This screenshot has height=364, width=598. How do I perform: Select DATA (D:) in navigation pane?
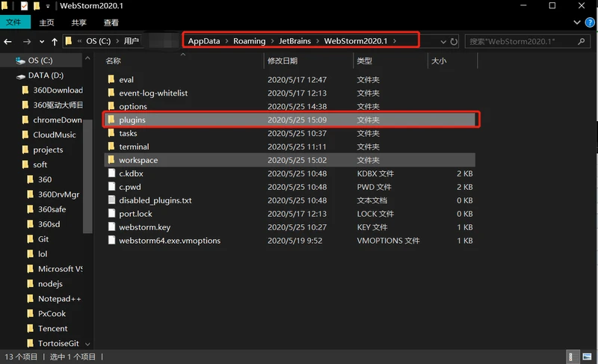click(x=46, y=75)
